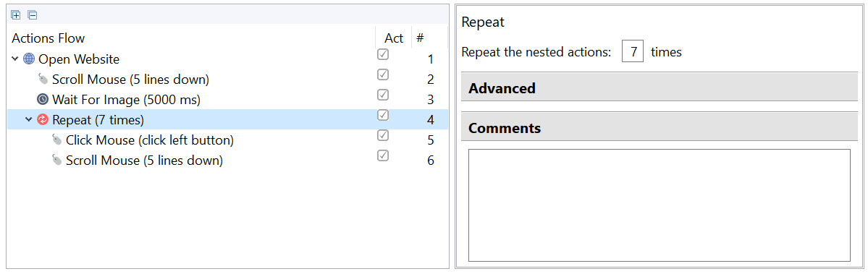Expand the Advanced section
Viewport: 868px width, 274px height.
click(659, 88)
